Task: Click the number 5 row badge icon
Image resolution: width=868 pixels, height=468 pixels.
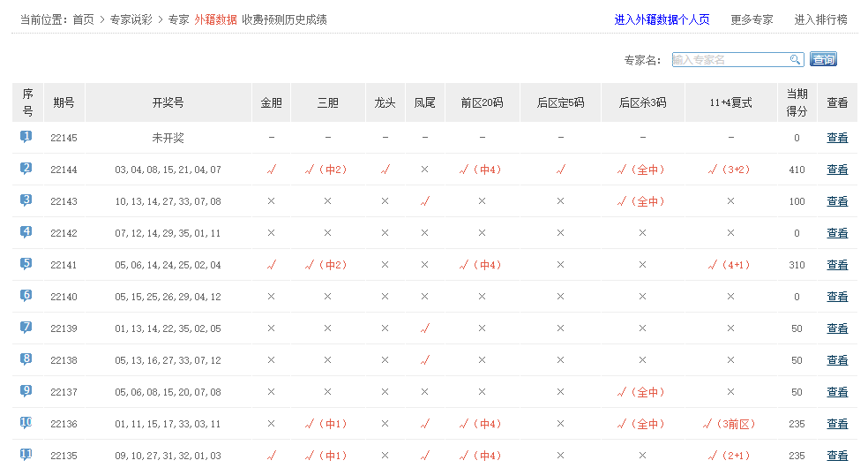Action: [x=26, y=264]
